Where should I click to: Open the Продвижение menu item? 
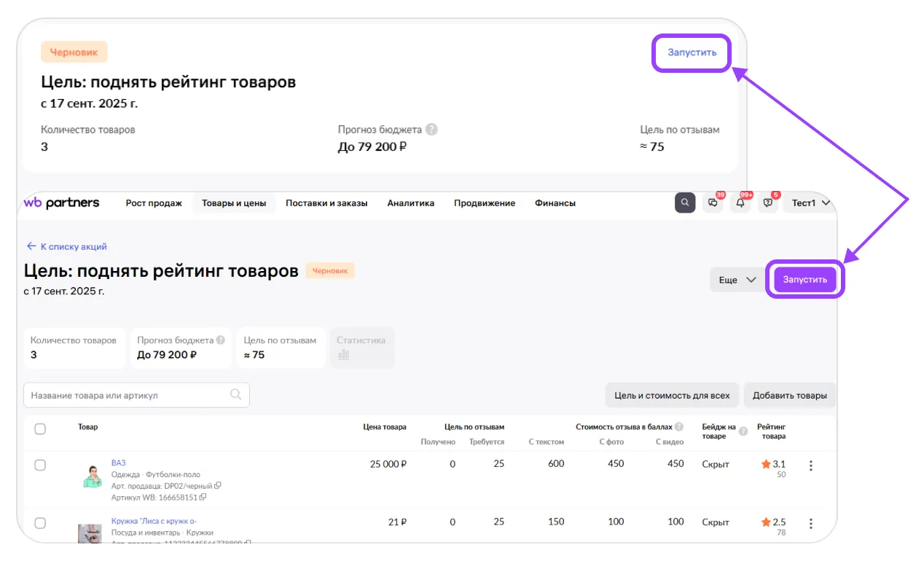click(x=484, y=203)
